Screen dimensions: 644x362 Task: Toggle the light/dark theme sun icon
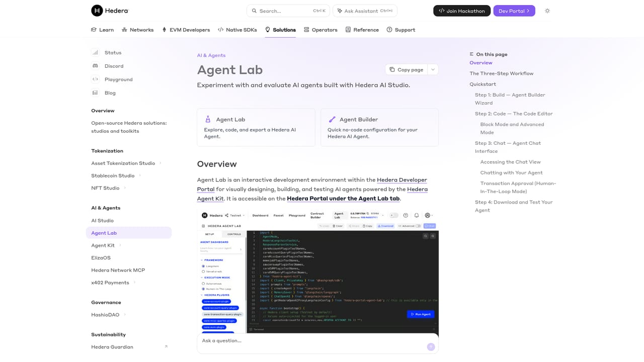click(x=547, y=11)
